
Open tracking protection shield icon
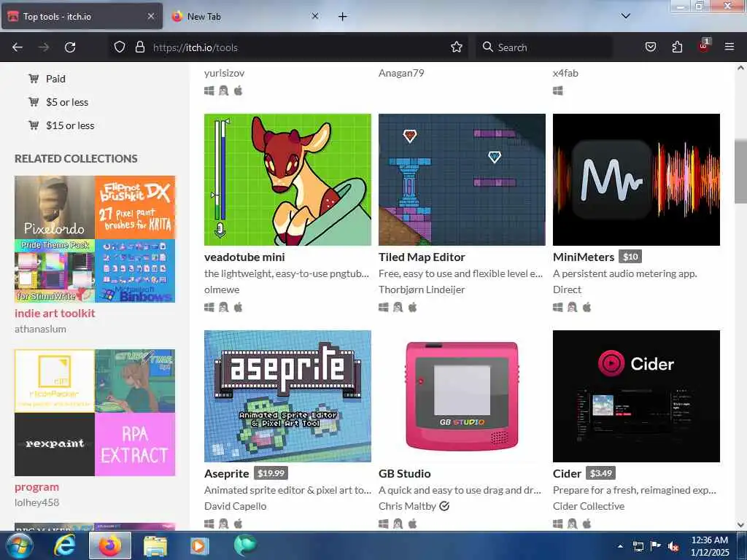coord(120,47)
